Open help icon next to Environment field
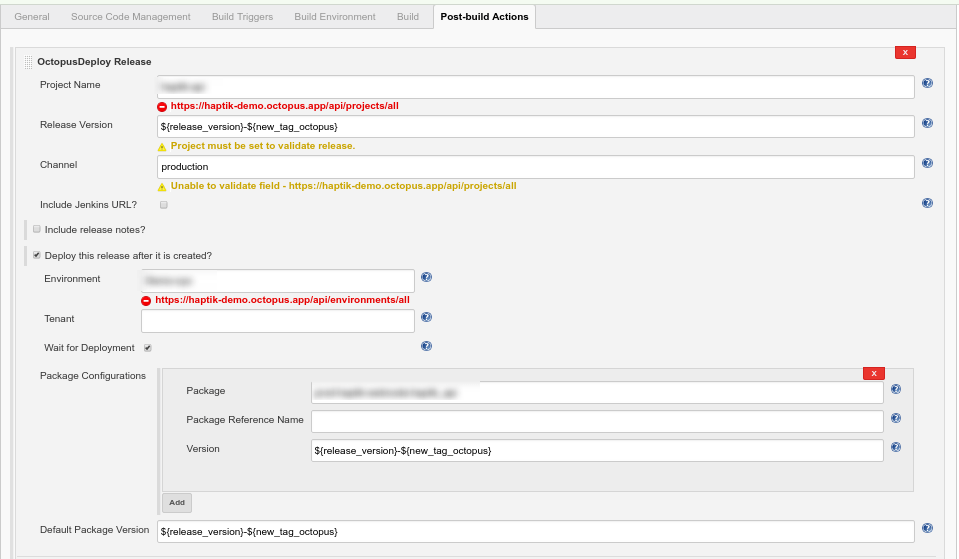 (x=426, y=278)
